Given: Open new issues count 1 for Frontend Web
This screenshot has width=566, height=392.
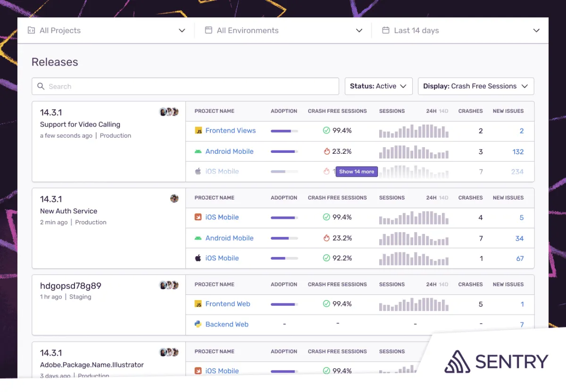Looking at the screenshot, I should point(522,304).
